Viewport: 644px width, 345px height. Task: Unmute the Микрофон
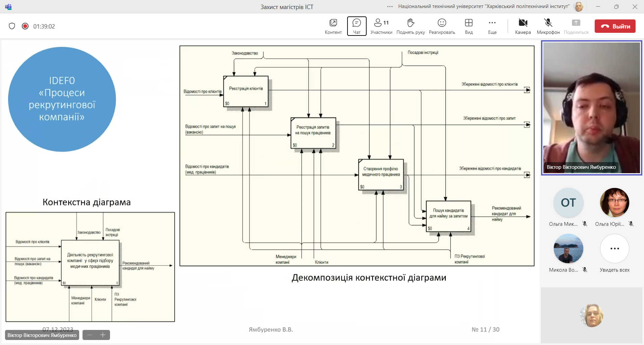pyautogui.click(x=548, y=26)
